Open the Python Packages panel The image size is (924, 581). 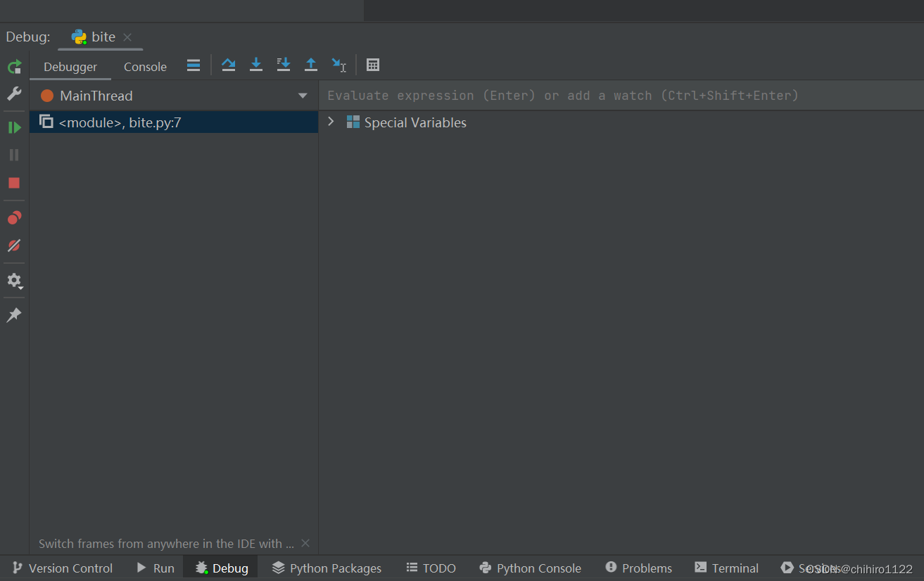pyautogui.click(x=326, y=568)
